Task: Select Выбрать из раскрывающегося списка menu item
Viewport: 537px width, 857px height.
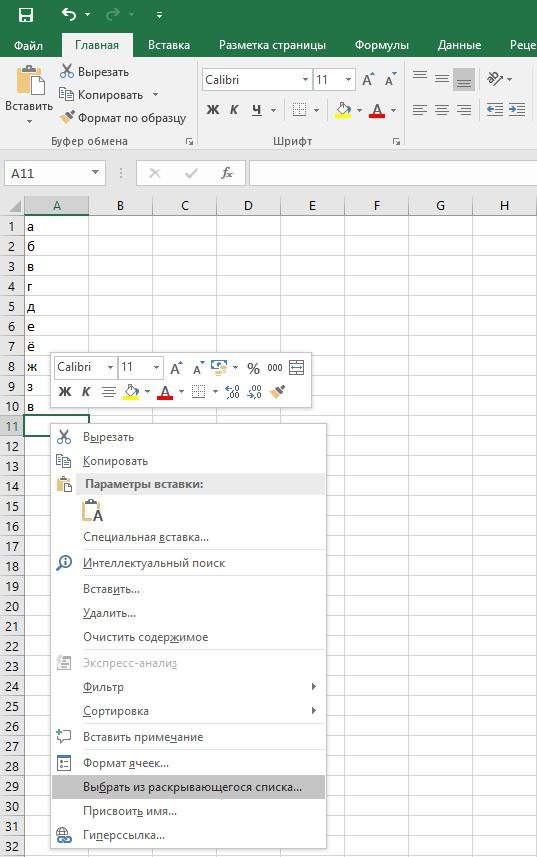Action: [x=188, y=787]
